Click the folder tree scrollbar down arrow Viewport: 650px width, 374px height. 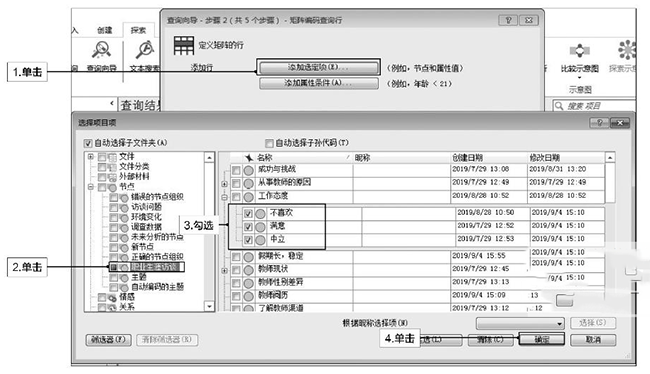(209, 306)
